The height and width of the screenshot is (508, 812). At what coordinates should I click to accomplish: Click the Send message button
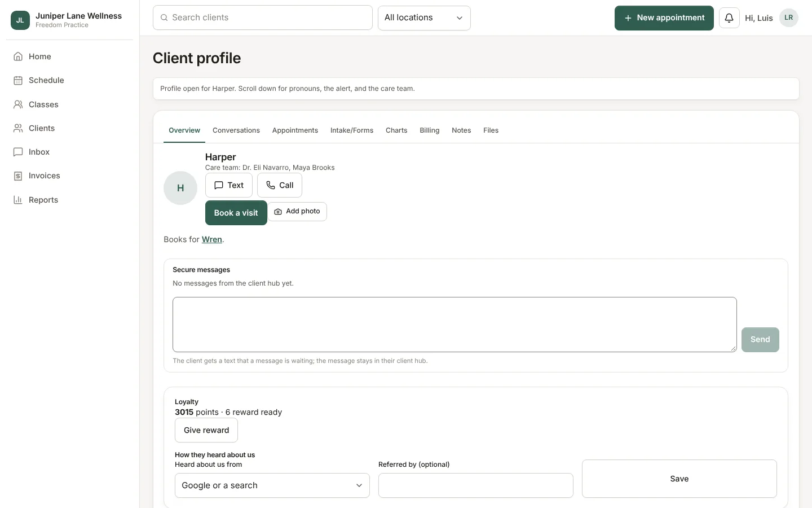pos(760,340)
